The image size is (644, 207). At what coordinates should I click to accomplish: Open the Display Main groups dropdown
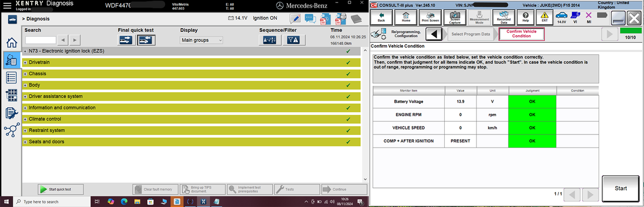coord(201,40)
